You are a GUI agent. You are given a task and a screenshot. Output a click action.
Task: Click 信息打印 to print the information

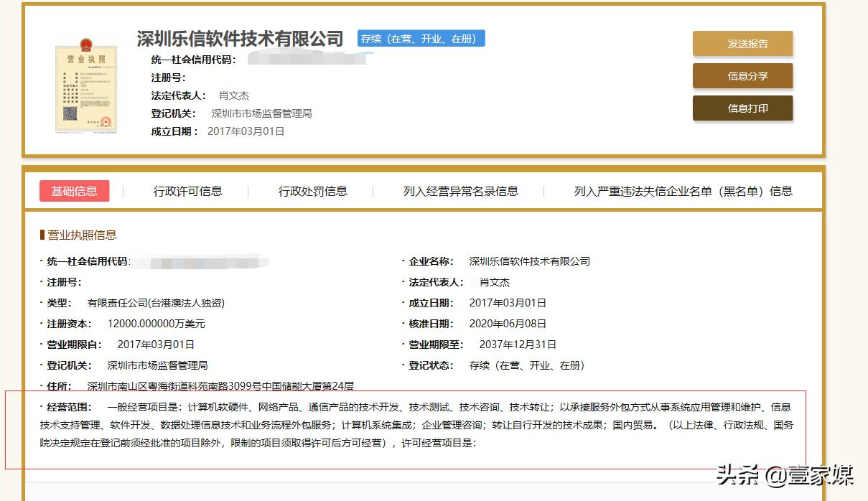click(742, 108)
